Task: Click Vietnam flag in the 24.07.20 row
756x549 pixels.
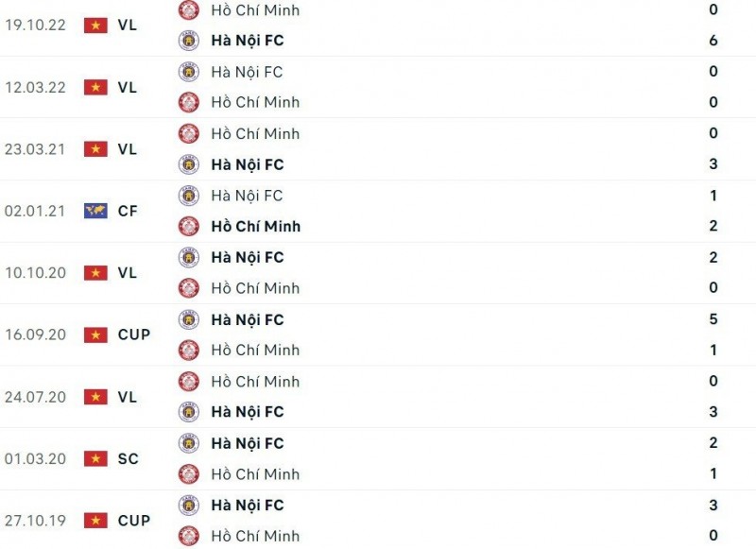Action: pyautogui.click(x=95, y=397)
